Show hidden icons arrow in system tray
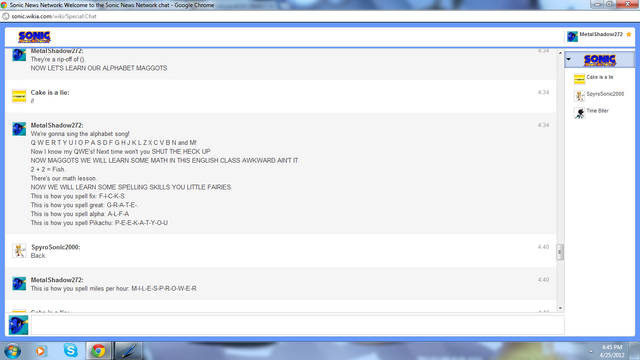 591,351
